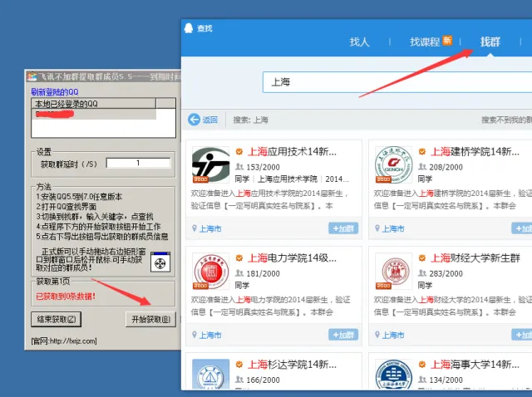Click the 返回 link text

[210, 120]
